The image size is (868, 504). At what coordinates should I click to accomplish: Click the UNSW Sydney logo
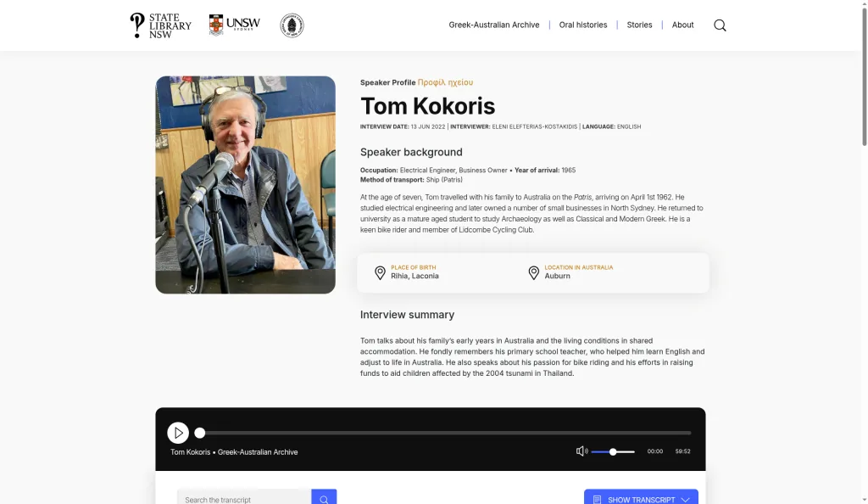point(234,25)
